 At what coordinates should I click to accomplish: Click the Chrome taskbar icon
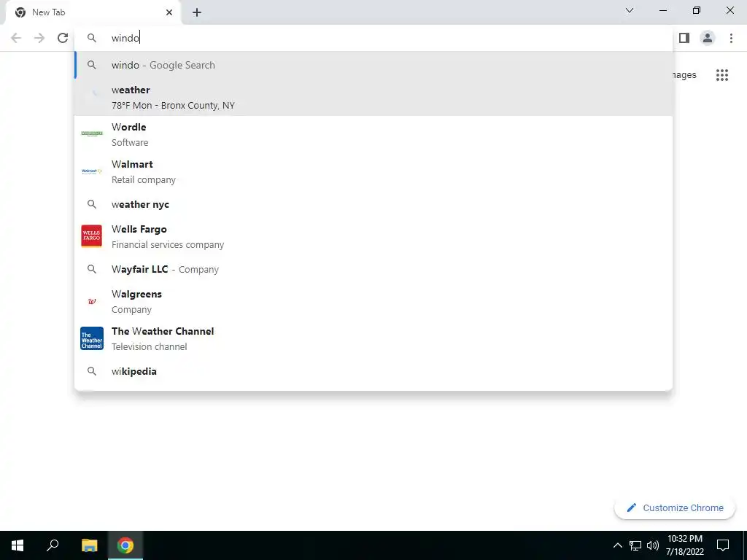125,545
